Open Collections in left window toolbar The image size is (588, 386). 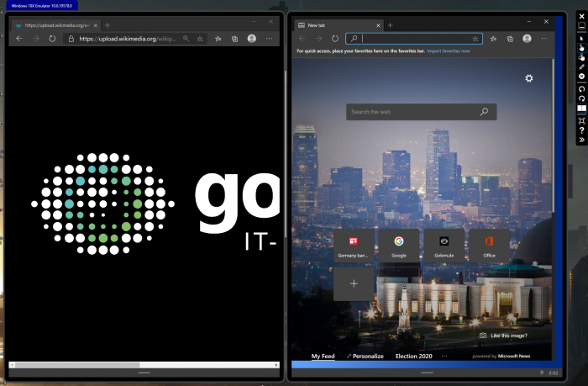pos(234,39)
